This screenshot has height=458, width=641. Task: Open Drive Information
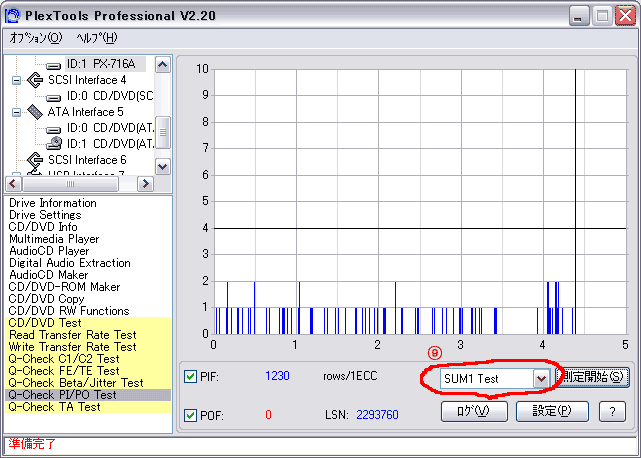tap(53, 203)
